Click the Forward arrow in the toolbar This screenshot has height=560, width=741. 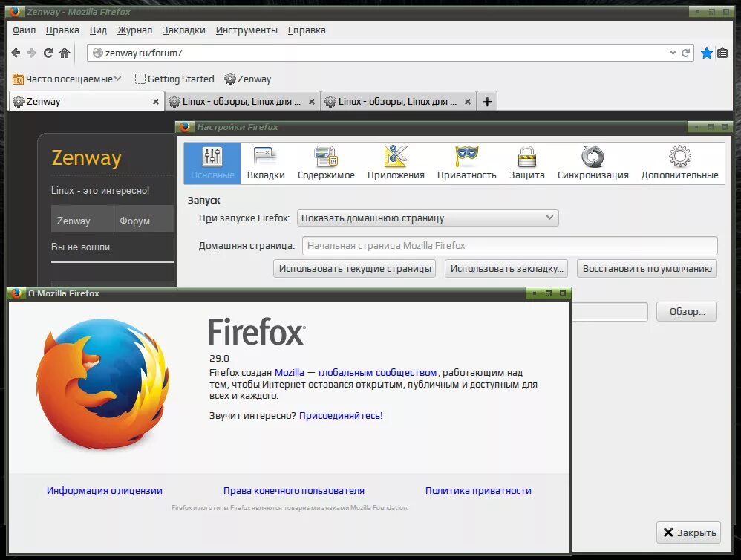coord(32,53)
